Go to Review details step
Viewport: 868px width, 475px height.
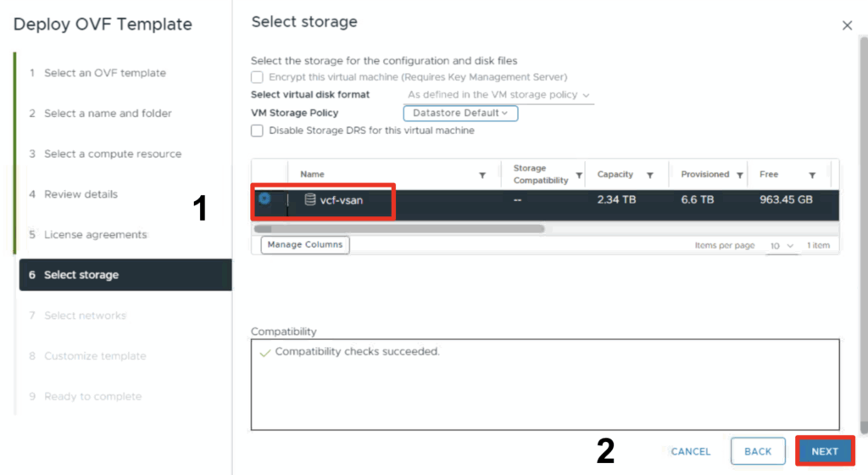(81, 194)
